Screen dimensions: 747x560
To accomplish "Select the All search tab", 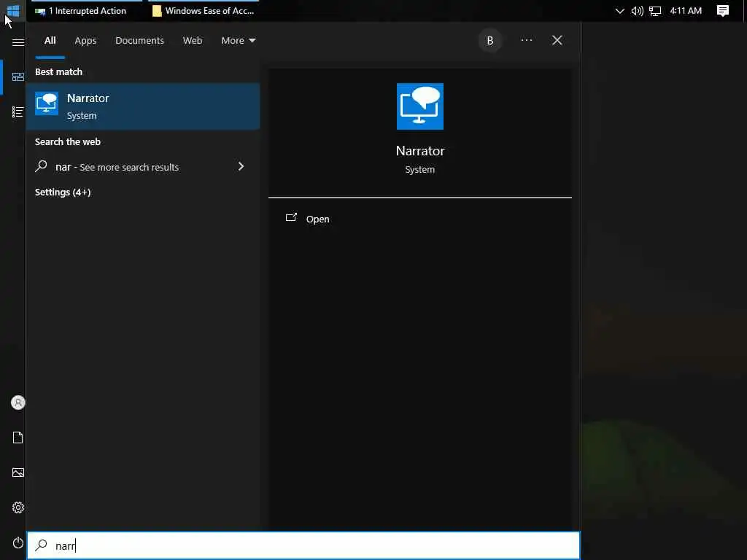I will tap(50, 41).
